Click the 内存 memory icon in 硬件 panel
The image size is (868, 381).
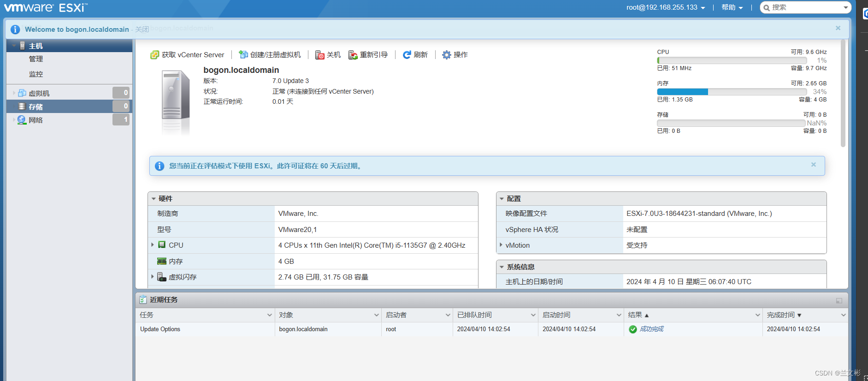click(162, 261)
